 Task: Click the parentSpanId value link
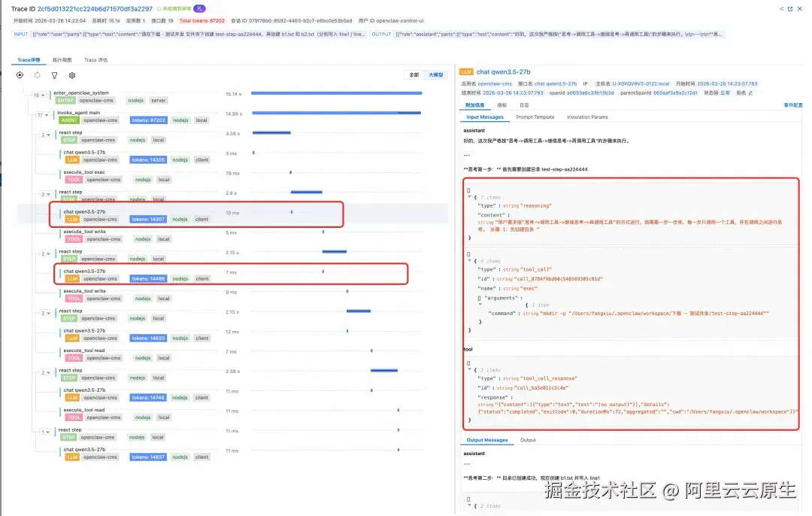pyautogui.click(x=675, y=93)
